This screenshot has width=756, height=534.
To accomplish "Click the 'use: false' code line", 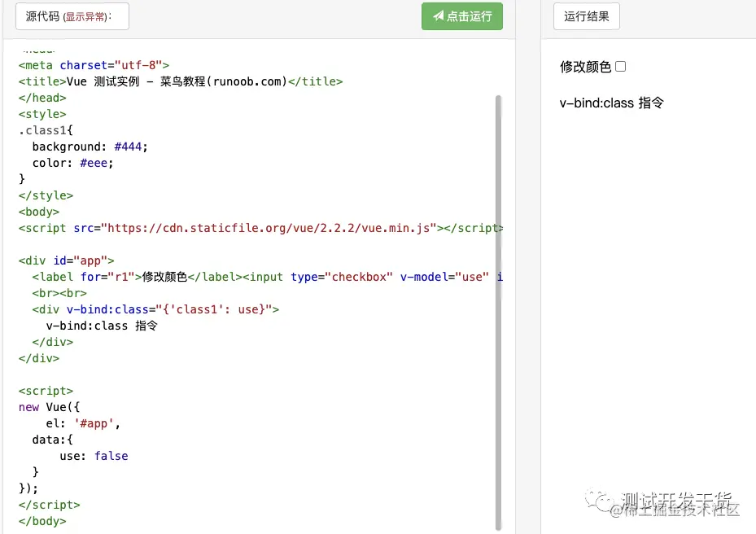I will (94, 456).
